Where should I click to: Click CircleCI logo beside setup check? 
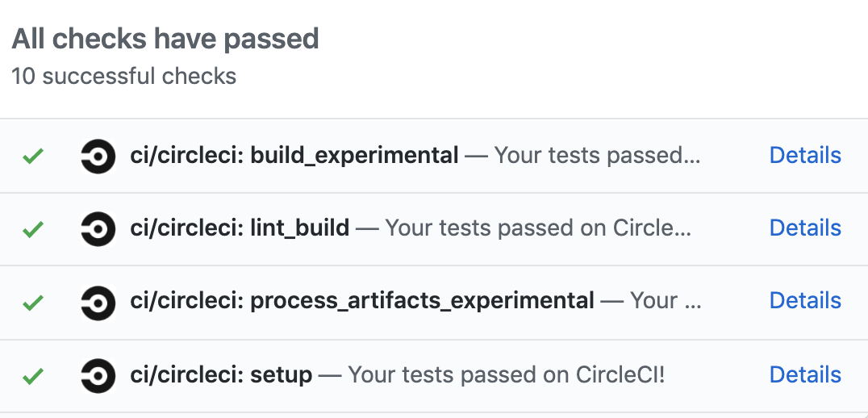tap(98, 376)
